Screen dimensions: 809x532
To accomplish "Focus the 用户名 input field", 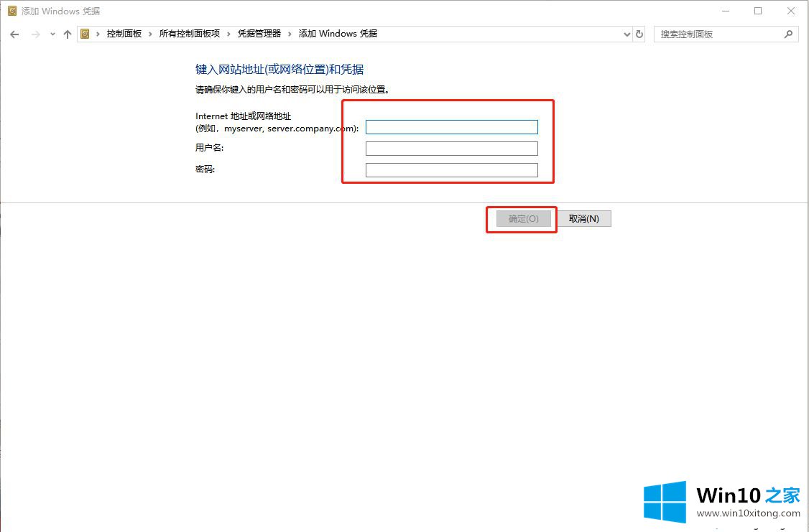I will [x=451, y=149].
